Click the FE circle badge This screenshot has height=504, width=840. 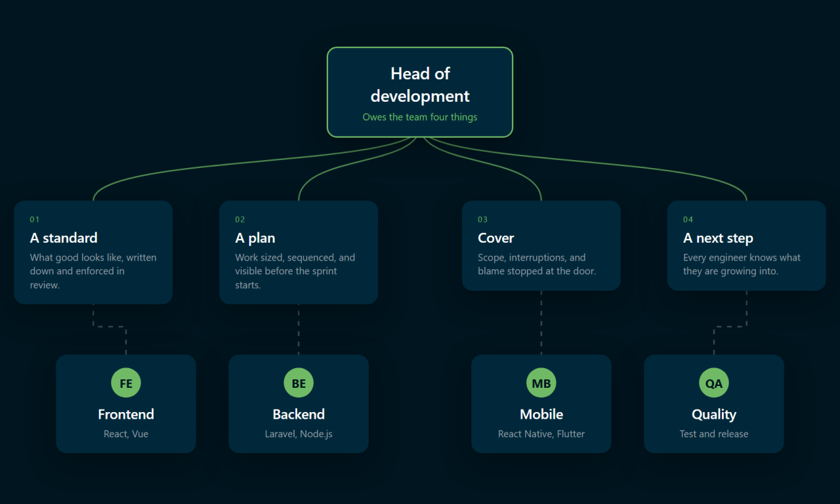coord(126,383)
